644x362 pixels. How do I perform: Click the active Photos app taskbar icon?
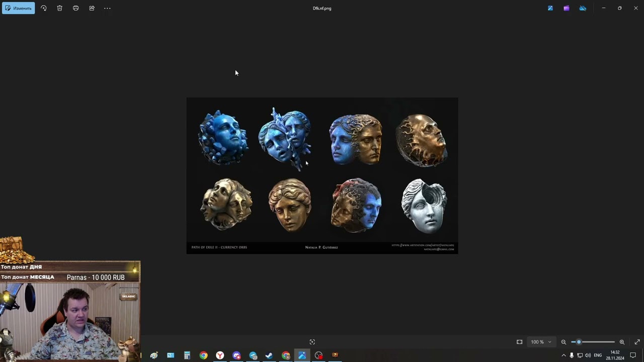(302, 355)
